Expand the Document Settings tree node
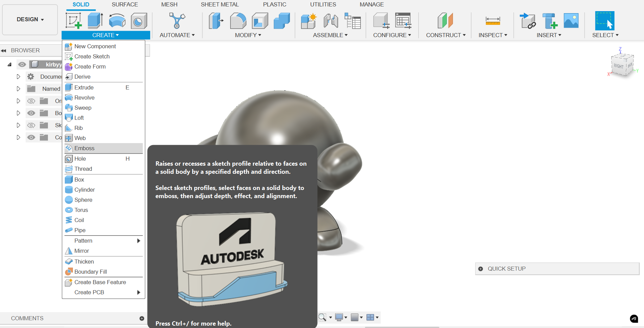Image resolution: width=644 pixels, height=328 pixels. pyautogui.click(x=18, y=77)
